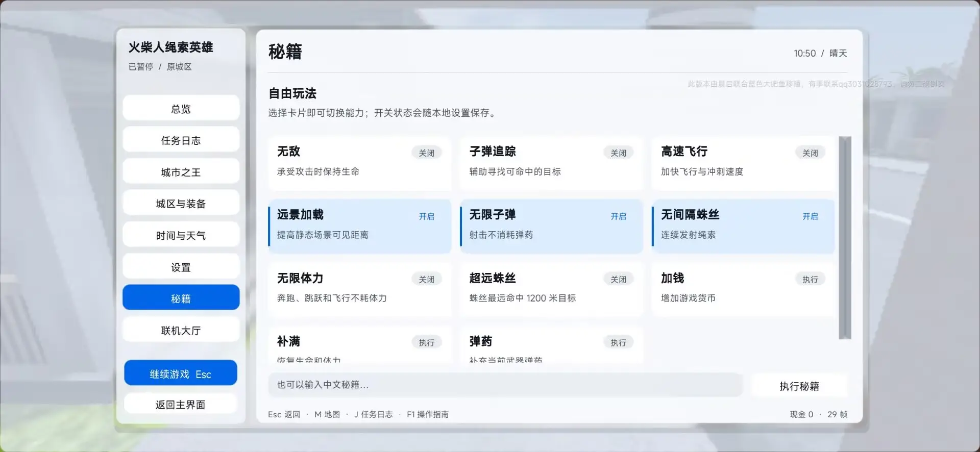Click the cheat list vertical scrollbar
The height and width of the screenshot is (452, 980).
[845, 237]
